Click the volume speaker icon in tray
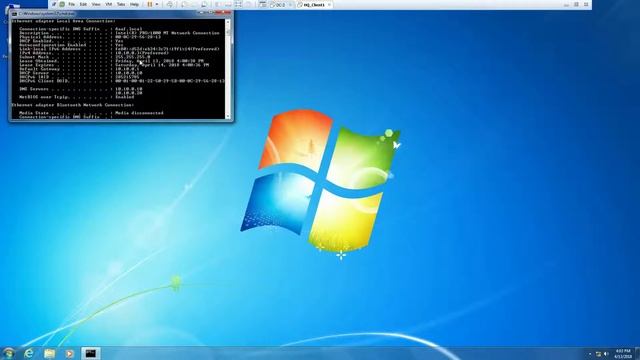This screenshot has height=360, width=640. (x=606, y=354)
